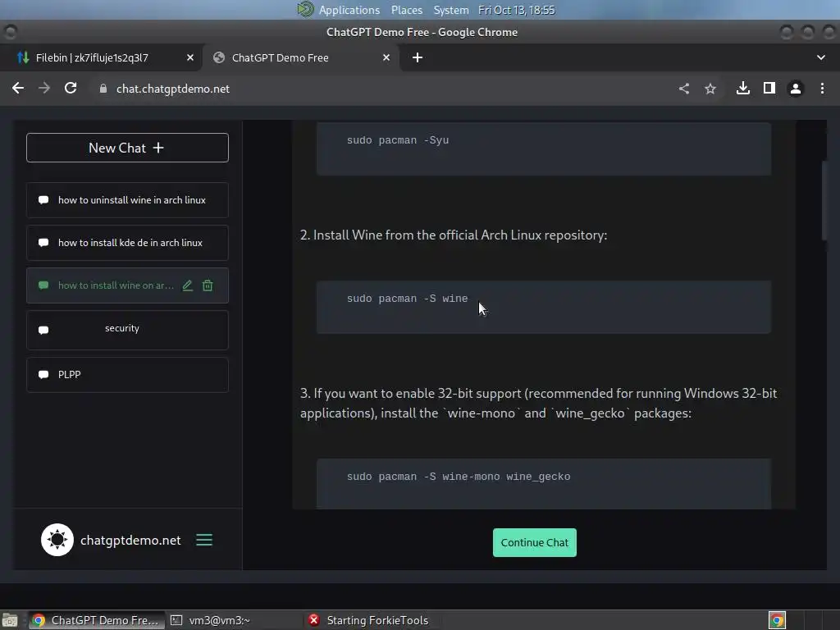Open a new browser tab with plus icon
The image size is (840, 630).
click(x=418, y=58)
